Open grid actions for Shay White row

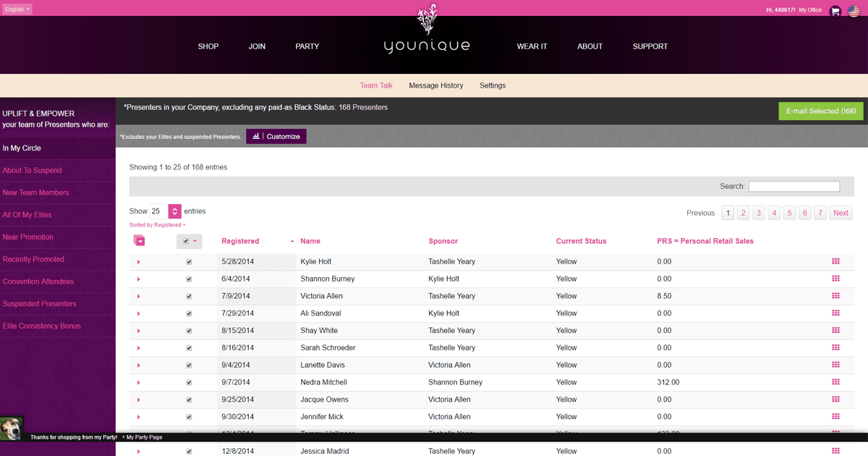pos(836,331)
